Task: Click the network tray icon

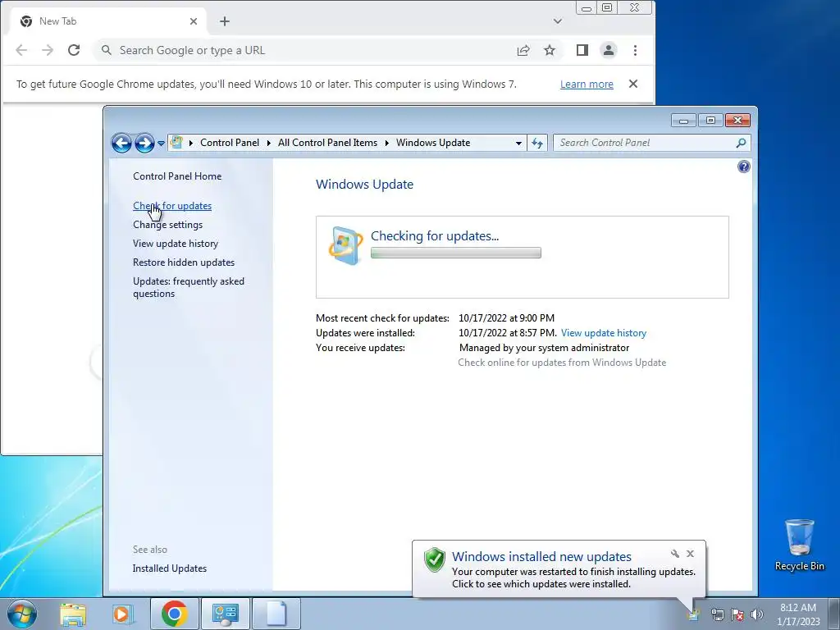Action: [717, 614]
